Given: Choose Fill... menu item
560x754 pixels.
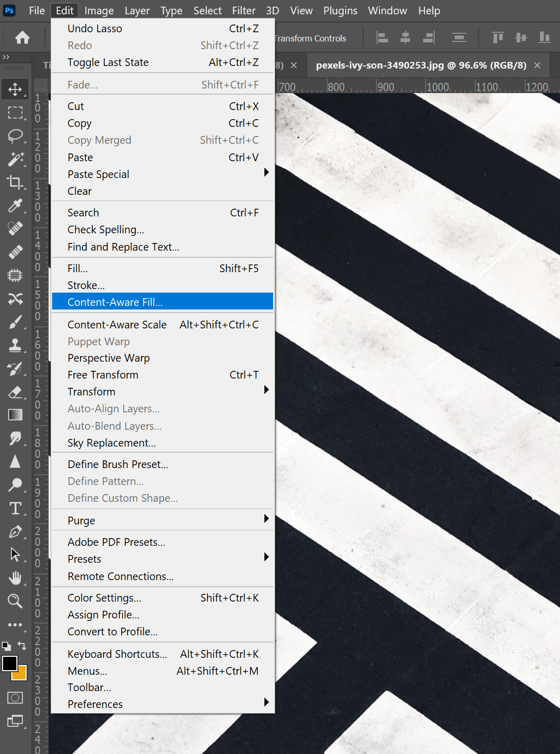Looking at the screenshot, I should click(x=163, y=269).
